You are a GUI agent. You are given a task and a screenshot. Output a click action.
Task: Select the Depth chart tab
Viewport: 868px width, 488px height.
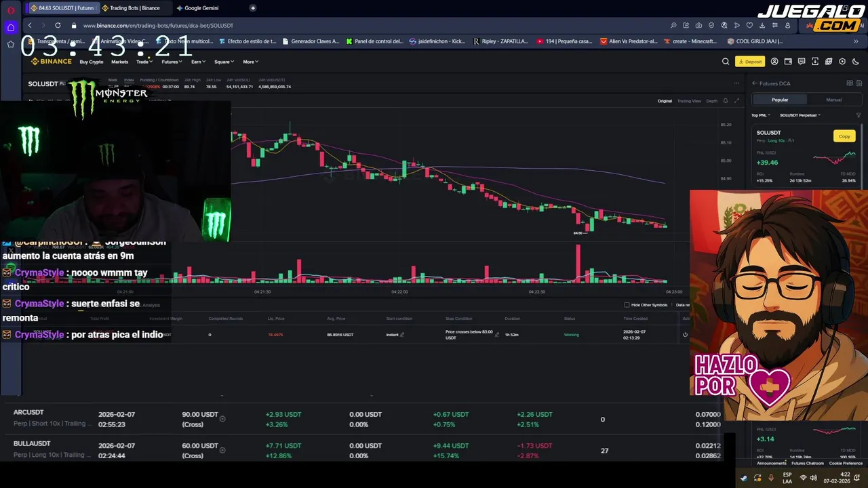[x=711, y=101]
